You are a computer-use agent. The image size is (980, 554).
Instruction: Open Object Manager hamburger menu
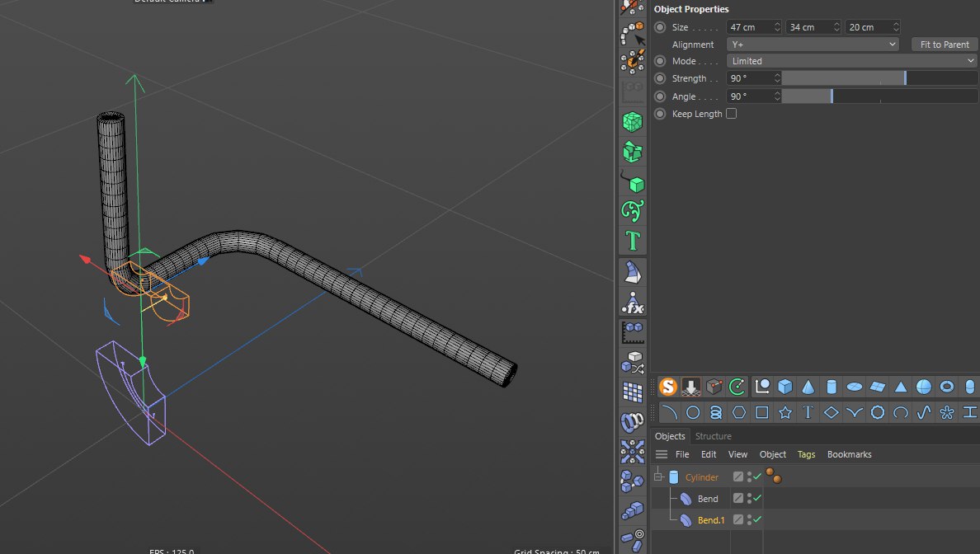[x=662, y=455]
